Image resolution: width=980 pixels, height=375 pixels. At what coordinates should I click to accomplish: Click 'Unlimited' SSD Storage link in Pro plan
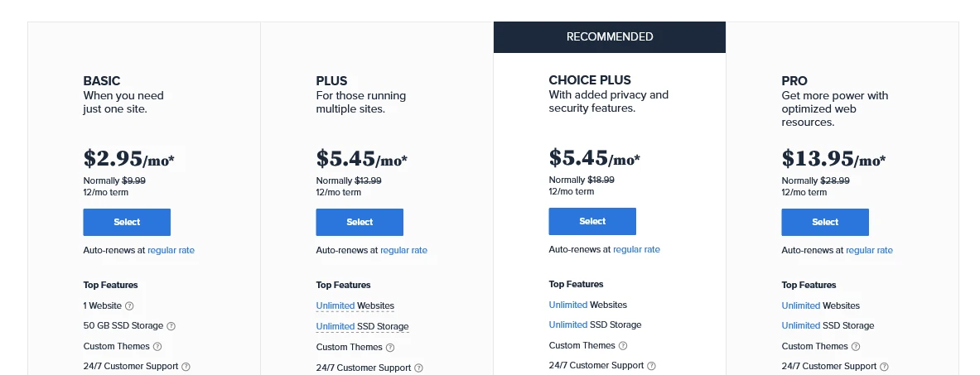coord(800,325)
